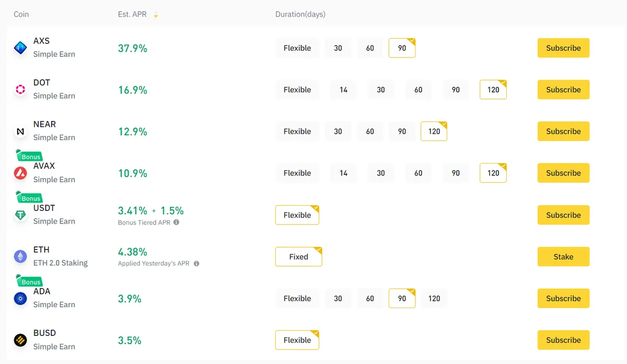Select Flexible duration for AXS
The width and height of the screenshot is (627, 364).
point(297,48)
